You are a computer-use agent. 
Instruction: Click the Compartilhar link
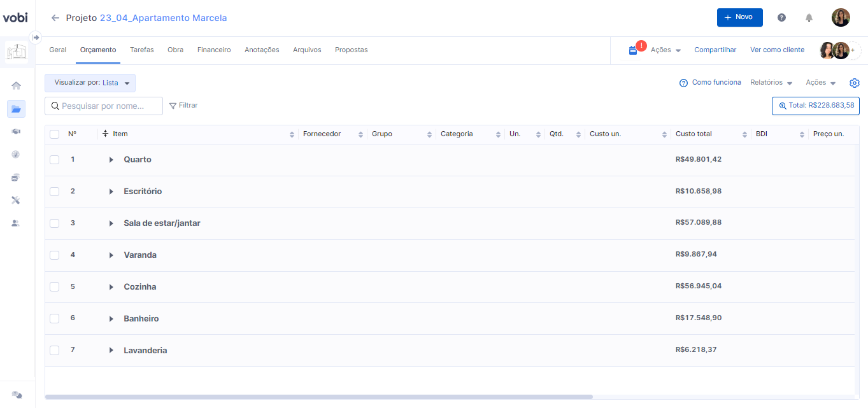coord(715,50)
